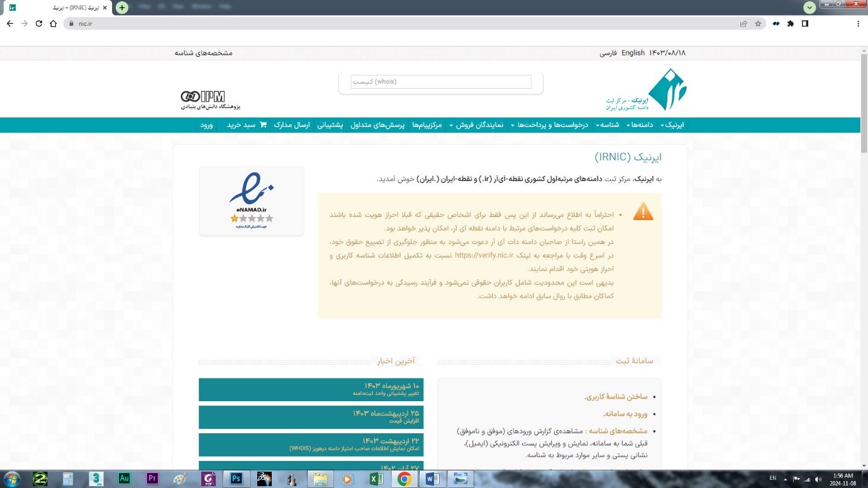Open the Chrome three-dot menu
This screenshot has height=488, width=868.
click(x=858, y=23)
